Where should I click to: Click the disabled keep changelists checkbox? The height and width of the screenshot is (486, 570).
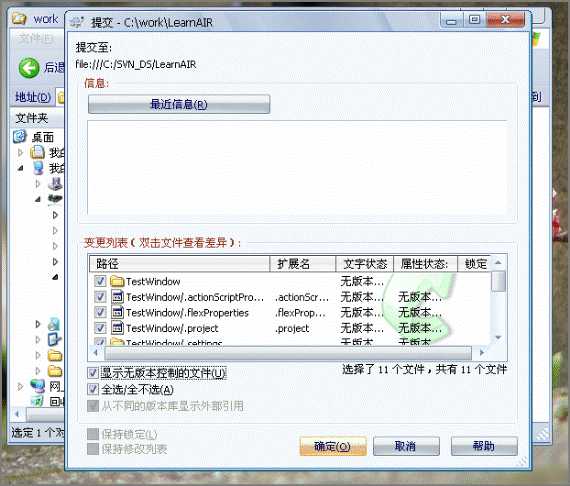pos(93,449)
